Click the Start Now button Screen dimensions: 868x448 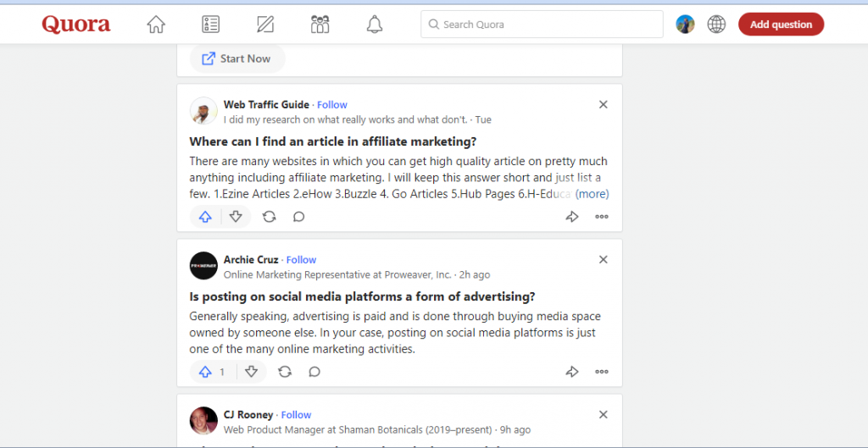click(236, 58)
